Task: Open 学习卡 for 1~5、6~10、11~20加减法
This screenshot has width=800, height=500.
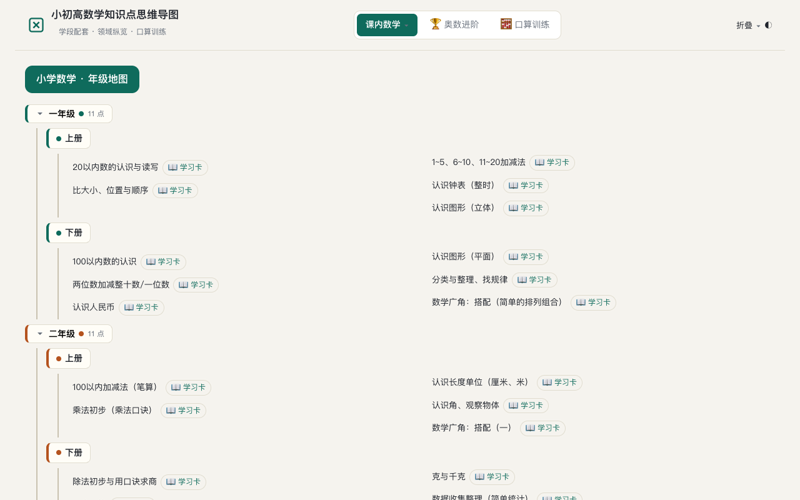Action: [x=552, y=162]
